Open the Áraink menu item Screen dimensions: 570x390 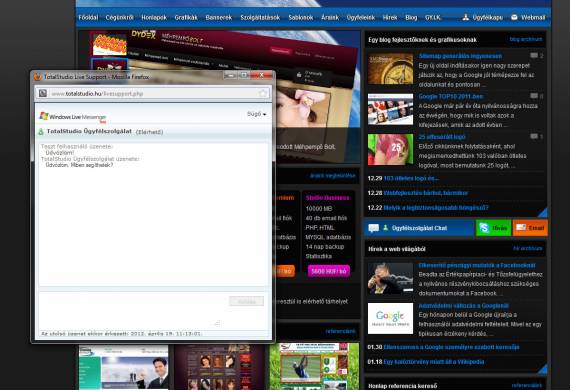tap(330, 17)
